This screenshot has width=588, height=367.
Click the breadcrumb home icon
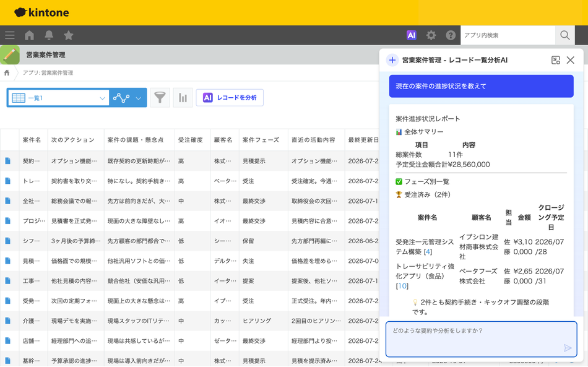pos(7,73)
